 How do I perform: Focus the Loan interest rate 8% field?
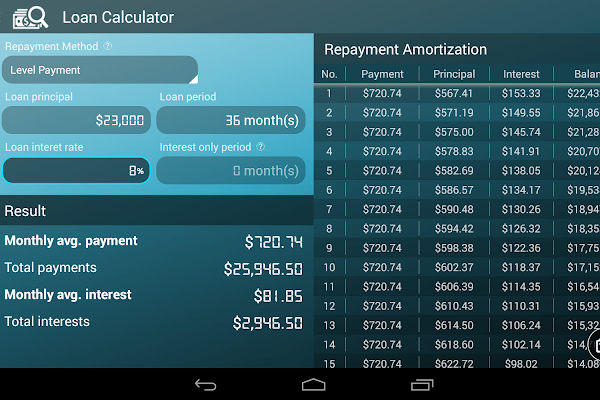click(76, 170)
